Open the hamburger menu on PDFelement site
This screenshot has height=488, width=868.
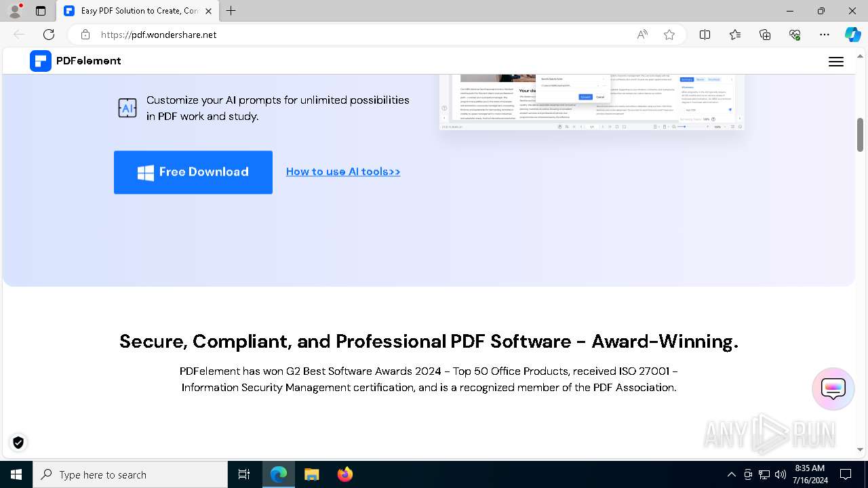click(836, 62)
